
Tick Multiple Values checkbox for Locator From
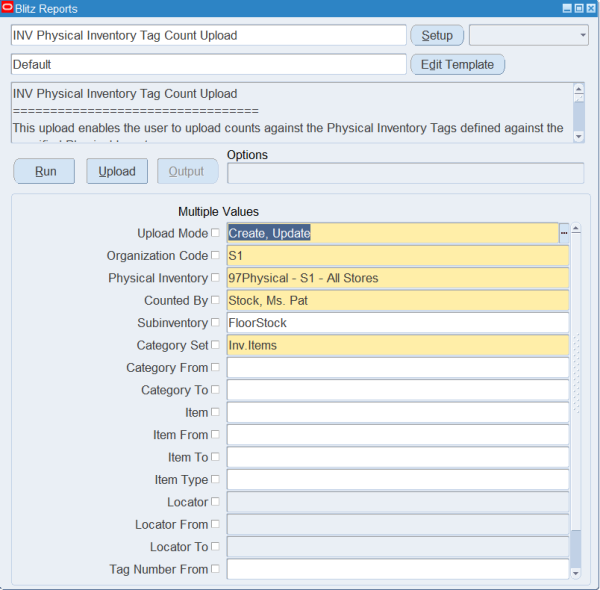(215, 524)
